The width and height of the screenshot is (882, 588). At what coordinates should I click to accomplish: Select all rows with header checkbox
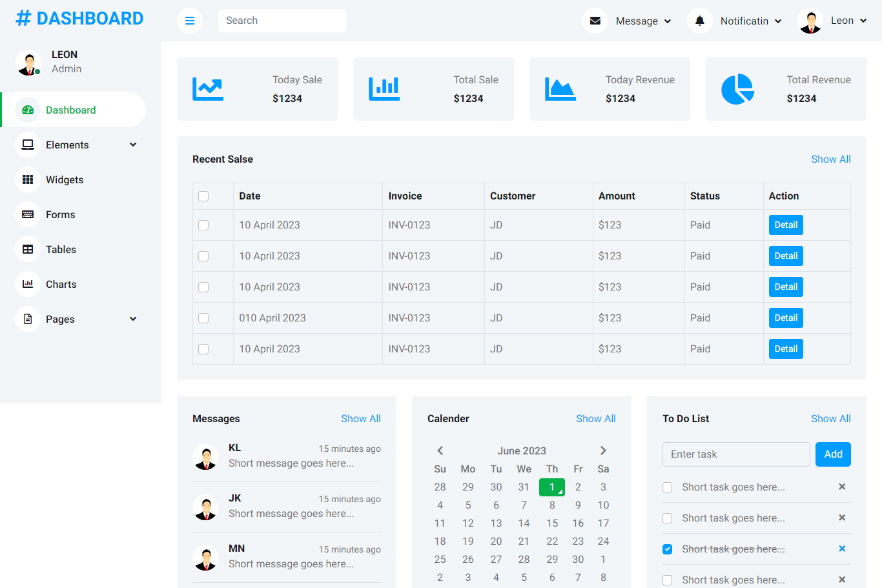coord(203,196)
